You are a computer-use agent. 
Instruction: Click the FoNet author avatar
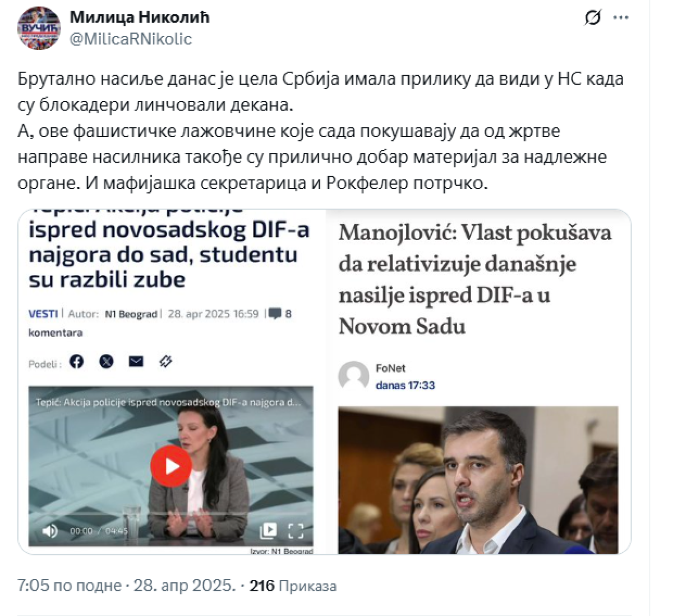pyautogui.click(x=353, y=376)
